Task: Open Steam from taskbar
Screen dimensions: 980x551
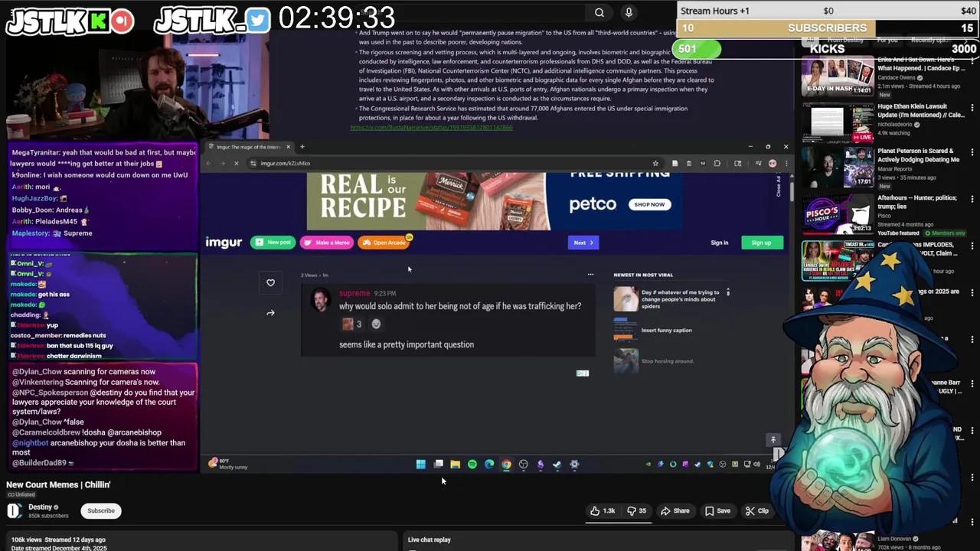Action: click(x=557, y=465)
